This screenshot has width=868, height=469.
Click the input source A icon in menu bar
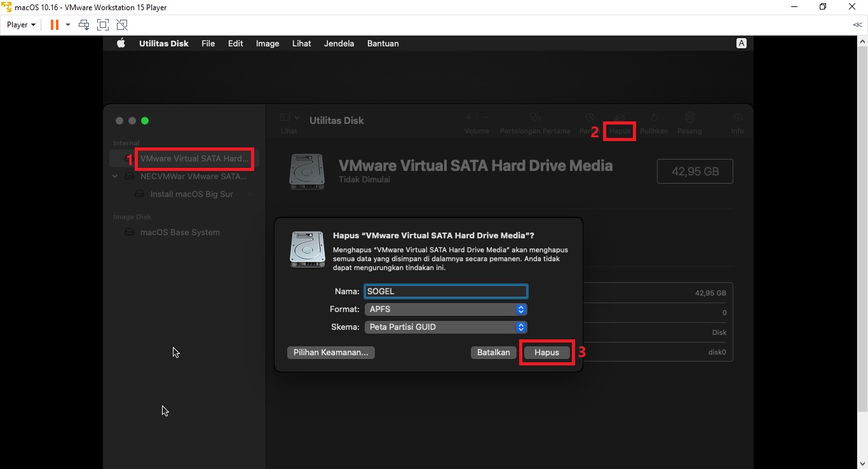tap(741, 43)
